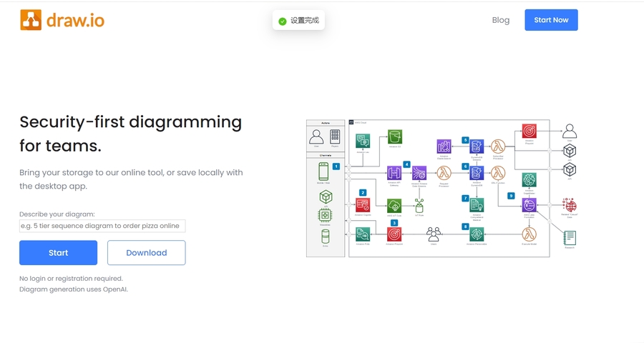Click the Users group icon in diagram
The image size is (644, 343).
pyautogui.click(x=433, y=234)
